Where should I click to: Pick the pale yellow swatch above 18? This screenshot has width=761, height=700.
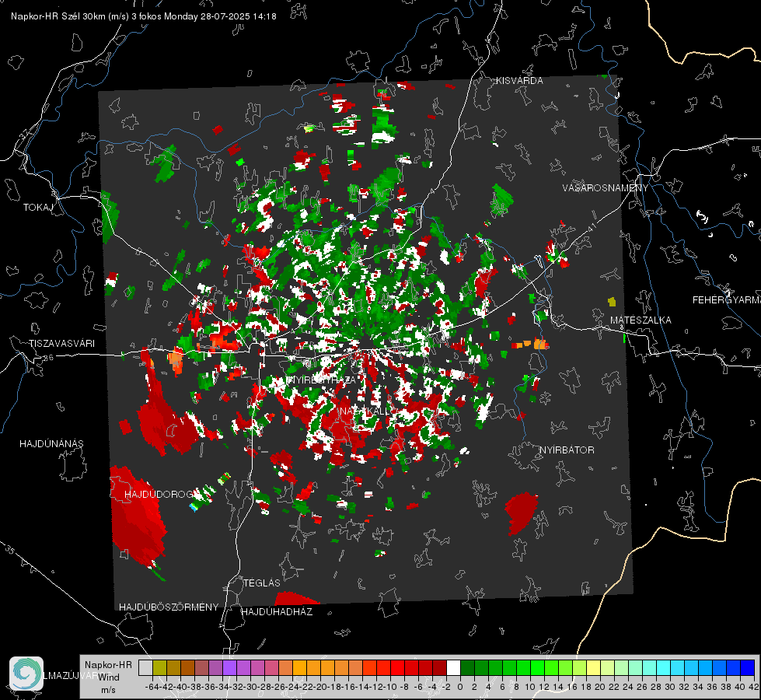click(x=593, y=667)
